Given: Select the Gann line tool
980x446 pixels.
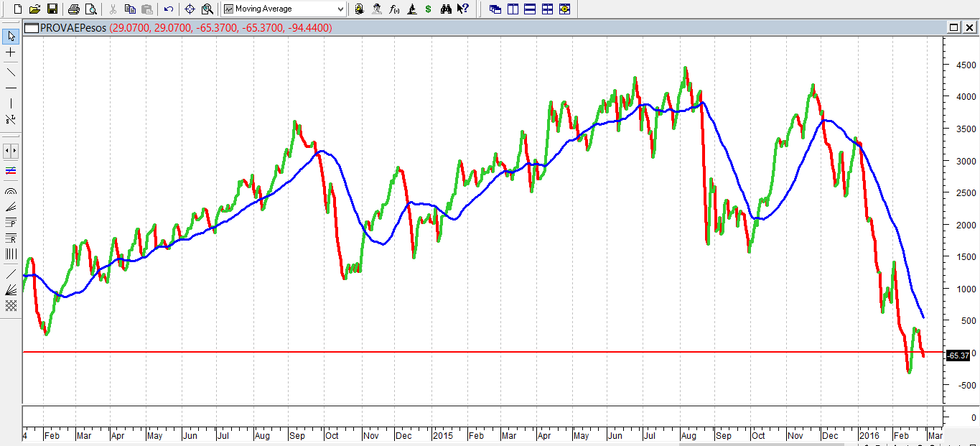Looking at the screenshot, I should click(x=11, y=274).
